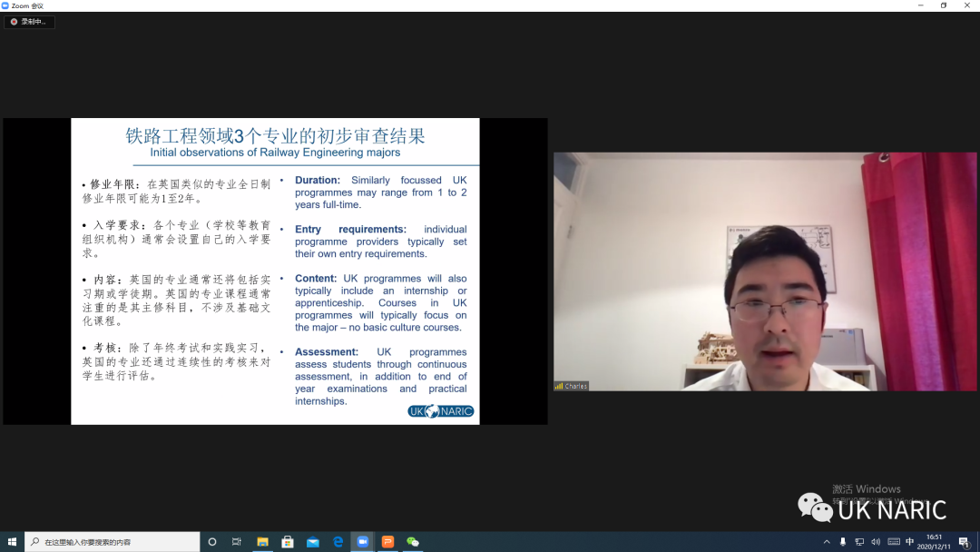Launch Microsoft Edge from taskbar
The image size is (980, 552).
point(338,542)
